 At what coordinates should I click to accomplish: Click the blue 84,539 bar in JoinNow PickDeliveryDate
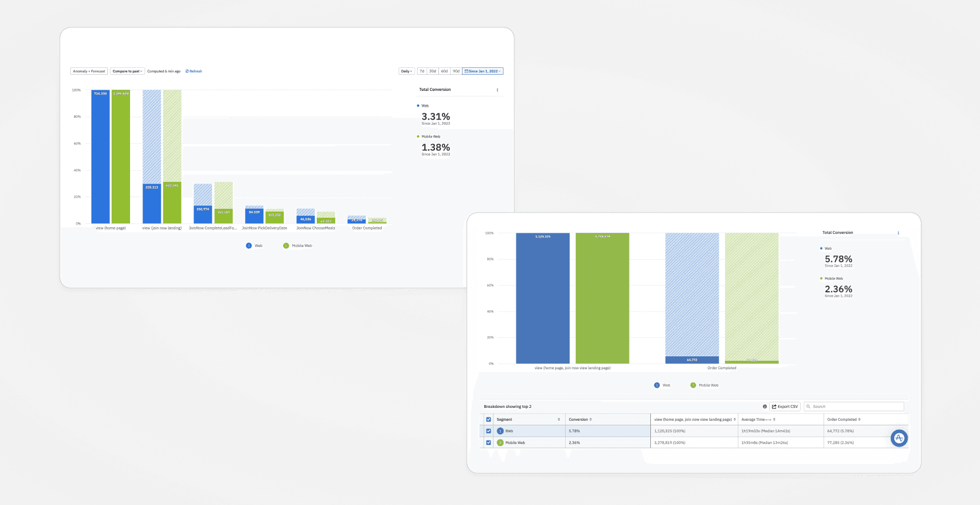click(254, 216)
